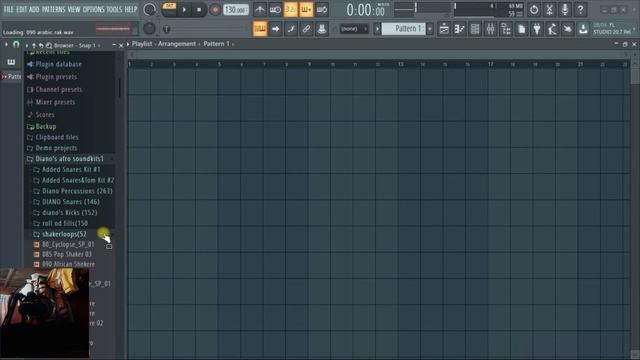Open Browser Snap 1 dropdown
Viewport: 640px width, 360px height.
click(x=77, y=45)
